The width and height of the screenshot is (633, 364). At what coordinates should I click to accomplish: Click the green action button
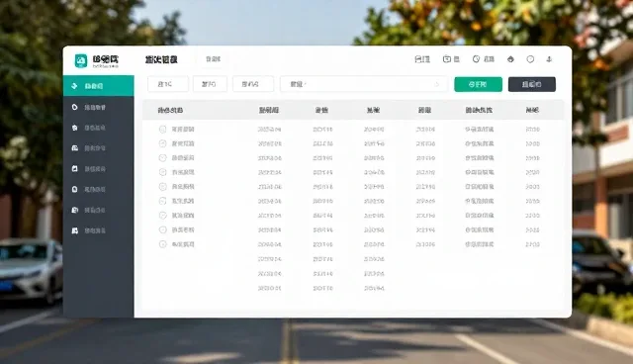[478, 84]
